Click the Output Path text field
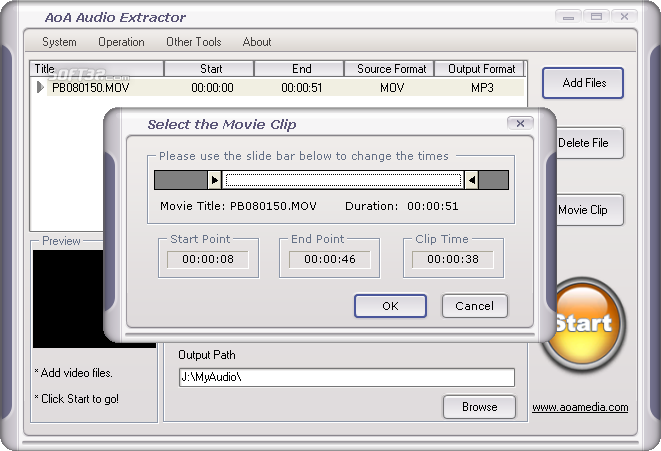The width and height of the screenshot is (661, 451). pos(345,377)
